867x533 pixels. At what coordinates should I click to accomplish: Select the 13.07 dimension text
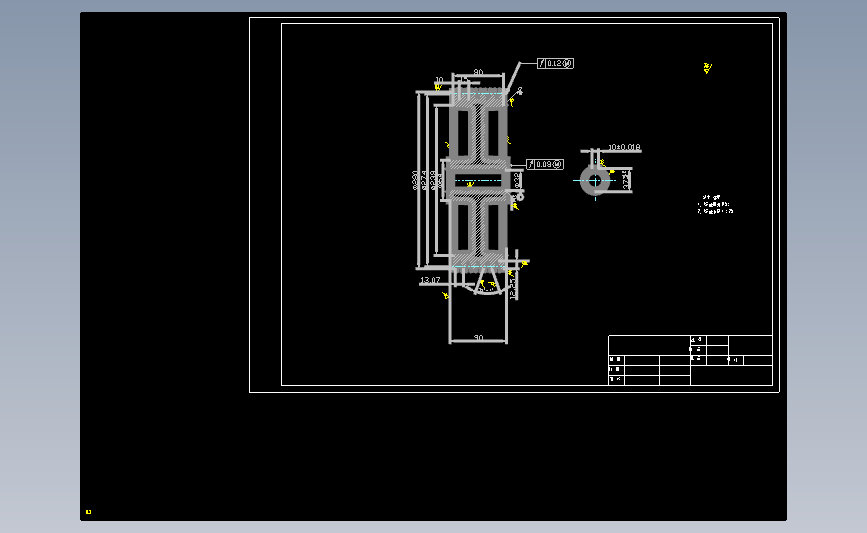[x=430, y=280]
